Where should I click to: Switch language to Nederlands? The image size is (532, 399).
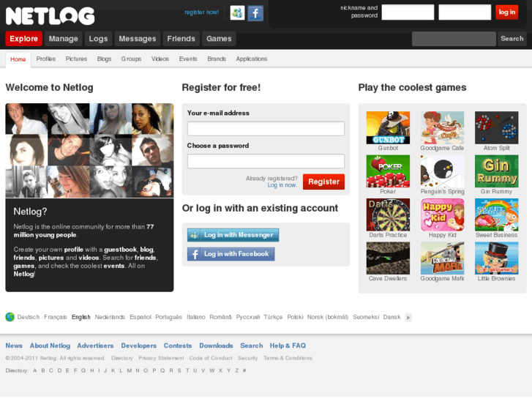point(110,317)
